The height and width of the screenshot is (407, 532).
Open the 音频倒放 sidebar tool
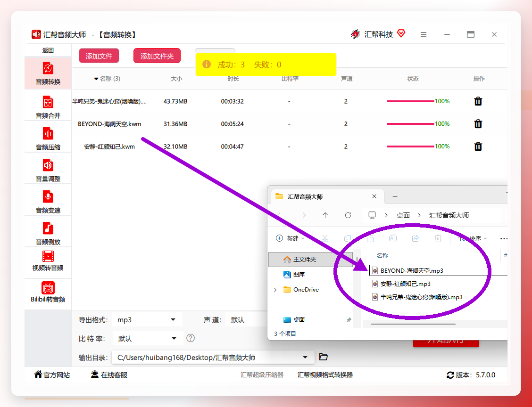click(x=48, y=233)
